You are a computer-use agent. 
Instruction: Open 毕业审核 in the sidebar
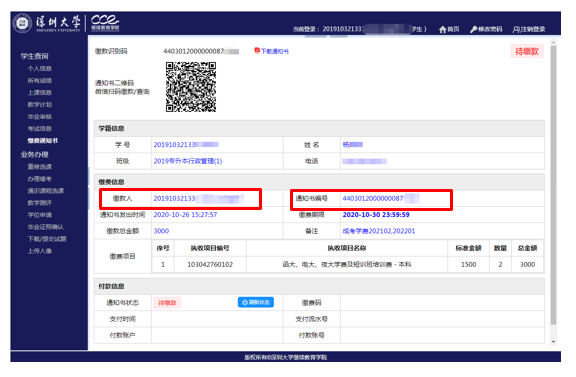point(39,117)
